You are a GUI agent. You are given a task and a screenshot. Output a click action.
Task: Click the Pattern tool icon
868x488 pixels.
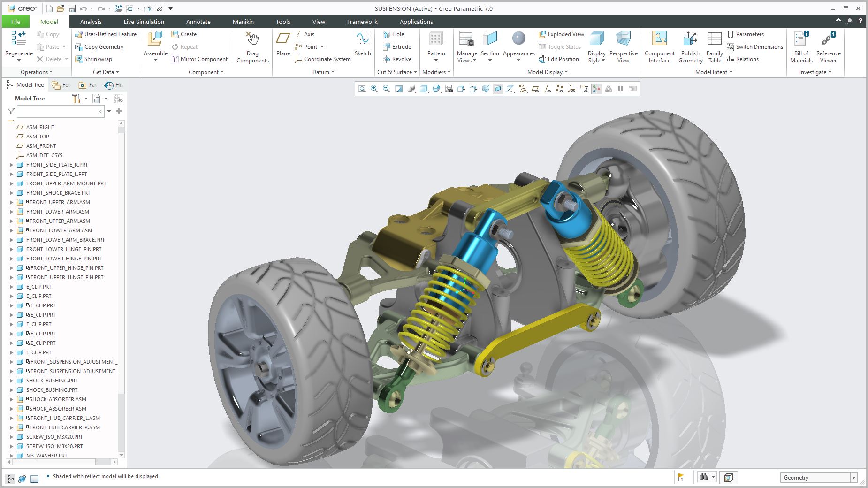pos(436,38)
